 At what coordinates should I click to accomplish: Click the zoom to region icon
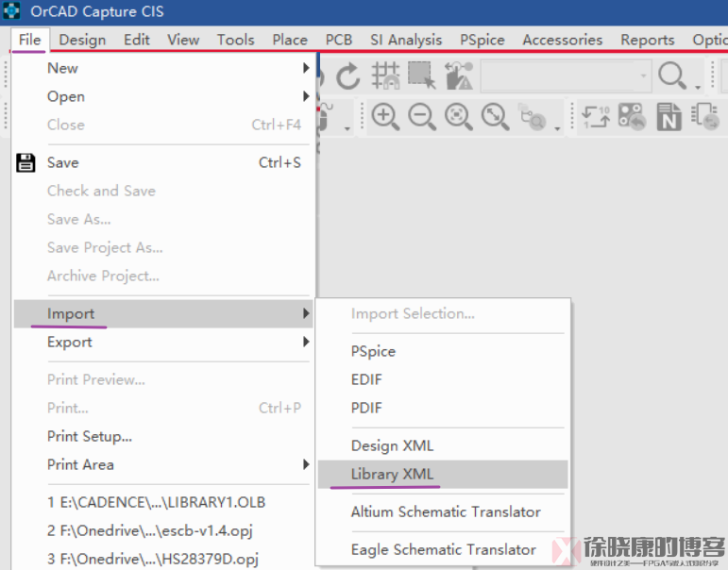pyautogui.click(x=459, y=116)
